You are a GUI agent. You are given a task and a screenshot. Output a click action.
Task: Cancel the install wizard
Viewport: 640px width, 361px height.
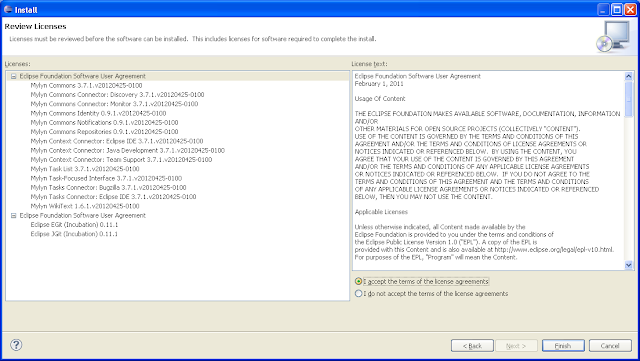[610, 345]
